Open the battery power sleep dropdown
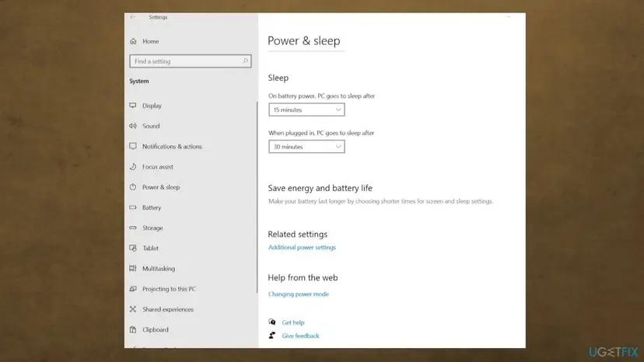644x362 pixels. 306,110
